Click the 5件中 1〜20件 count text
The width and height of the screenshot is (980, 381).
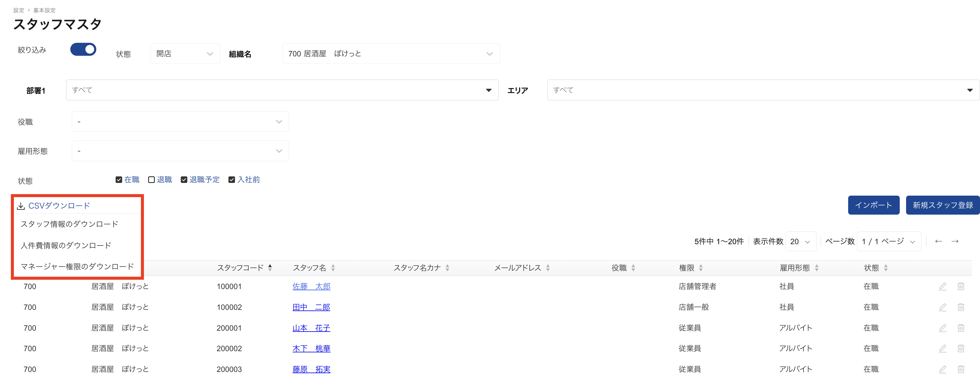719,241
